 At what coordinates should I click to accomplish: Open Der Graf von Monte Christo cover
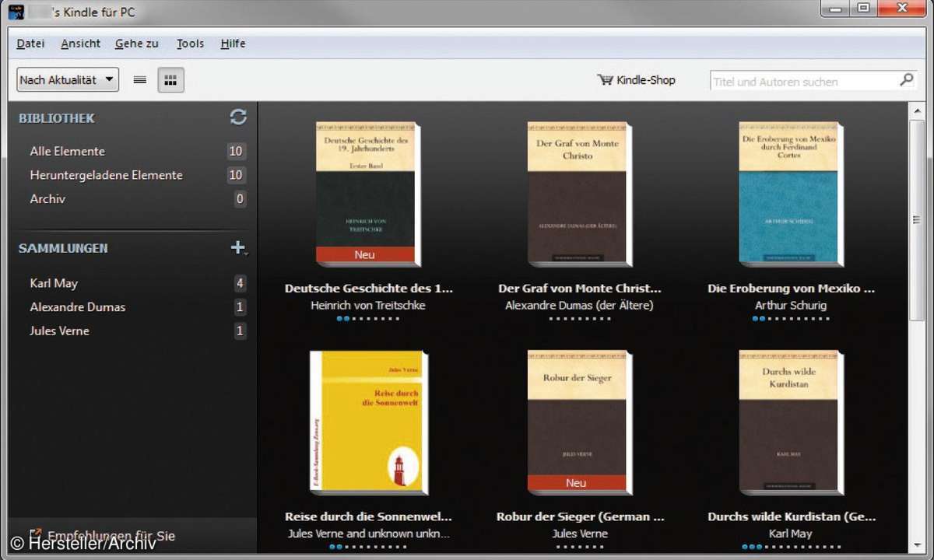point(579,193)
